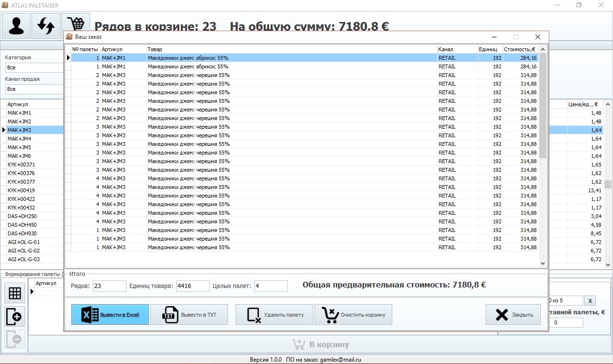Sort by Товар column header in order window
Screen dimensions: 613x364
tap(292, 49)
